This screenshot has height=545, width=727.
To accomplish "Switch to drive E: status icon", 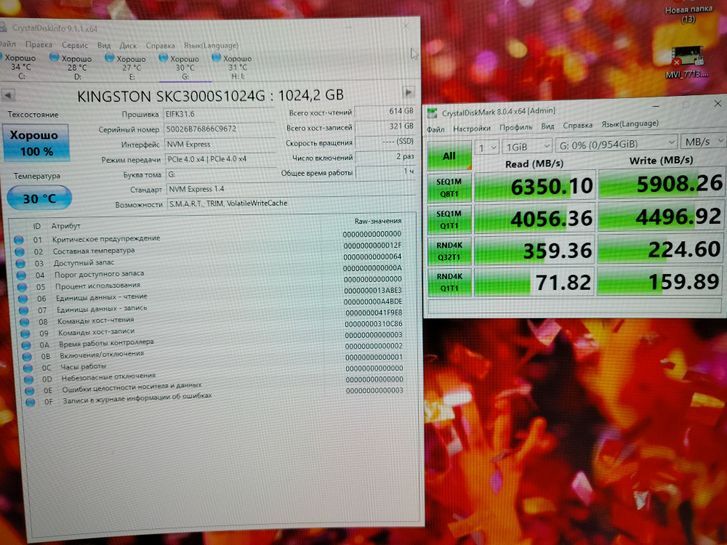I will coord(109,58).
